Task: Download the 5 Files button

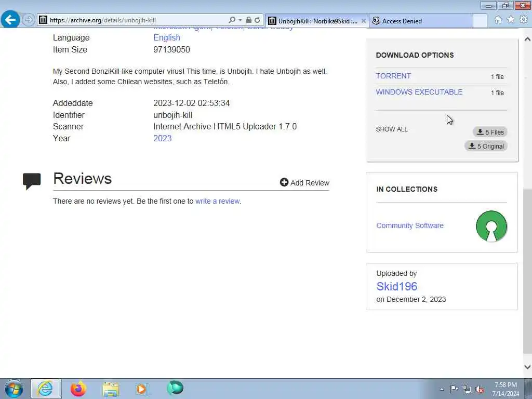Action: point(490,132)
